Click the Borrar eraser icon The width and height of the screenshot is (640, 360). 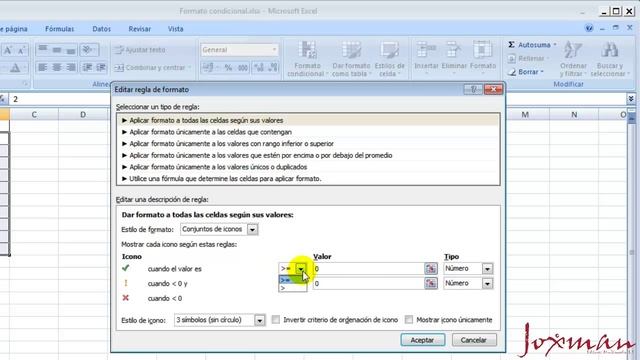[x=511, y=72]
